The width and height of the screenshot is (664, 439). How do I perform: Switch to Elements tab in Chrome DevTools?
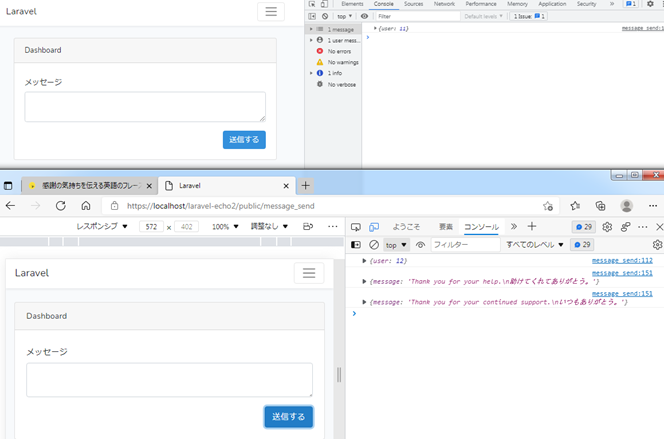[352, 4]
